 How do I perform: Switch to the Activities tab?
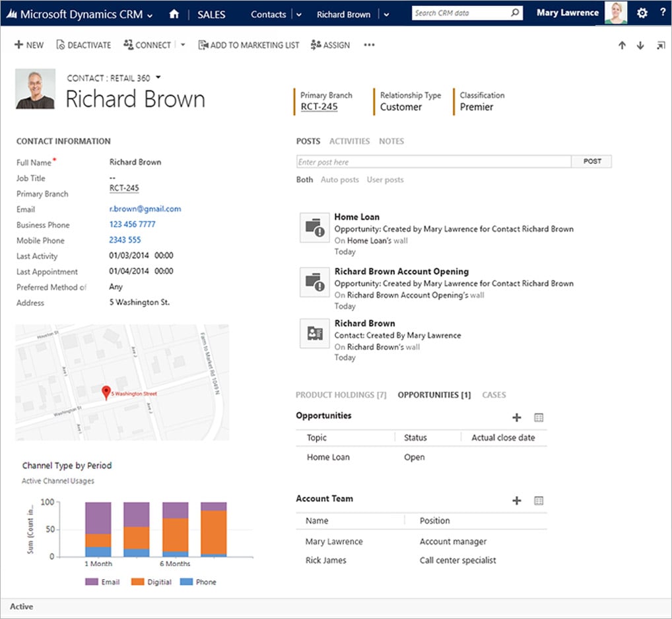click(x=349, y=141)
